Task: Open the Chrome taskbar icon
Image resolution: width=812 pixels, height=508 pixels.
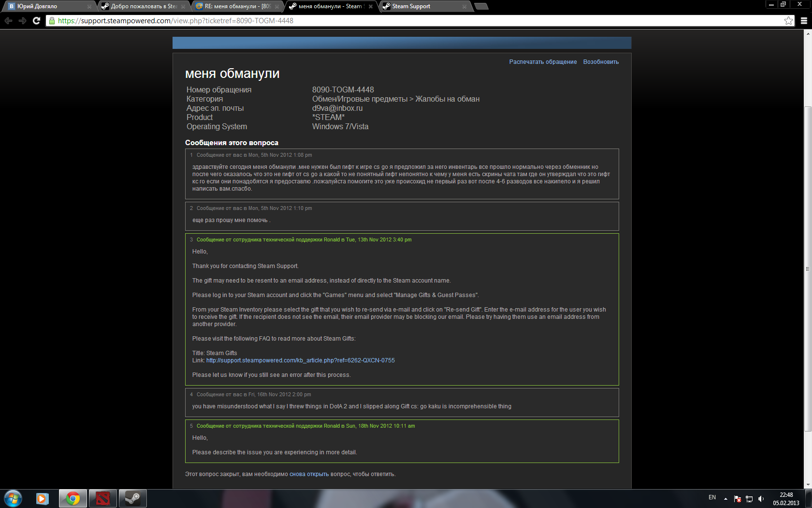Action: coord(73,499)
